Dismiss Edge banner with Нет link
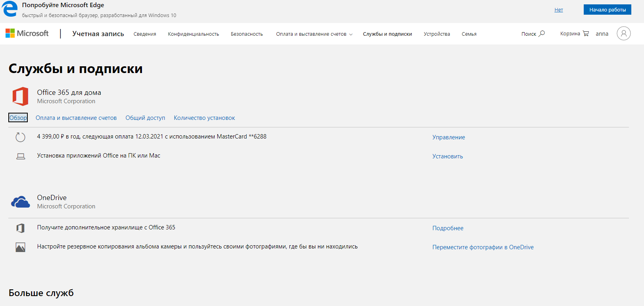This screenshot has width=644, height=306. (x=559, y=10)
